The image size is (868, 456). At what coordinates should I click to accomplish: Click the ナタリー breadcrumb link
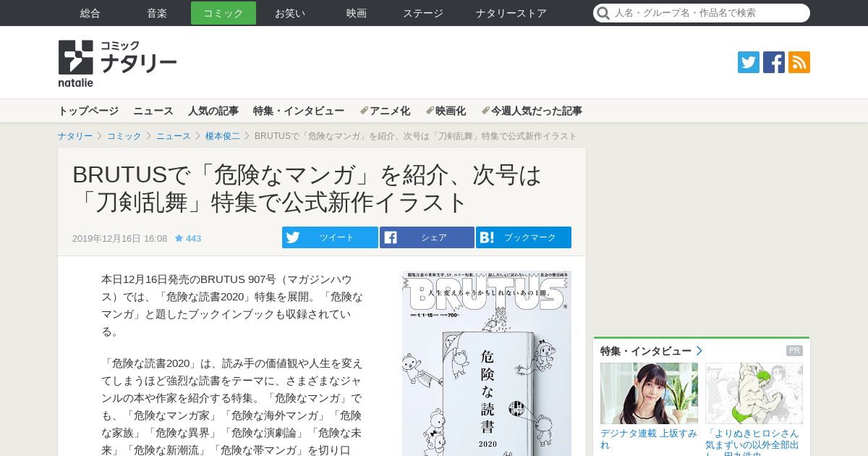point(75,136)
